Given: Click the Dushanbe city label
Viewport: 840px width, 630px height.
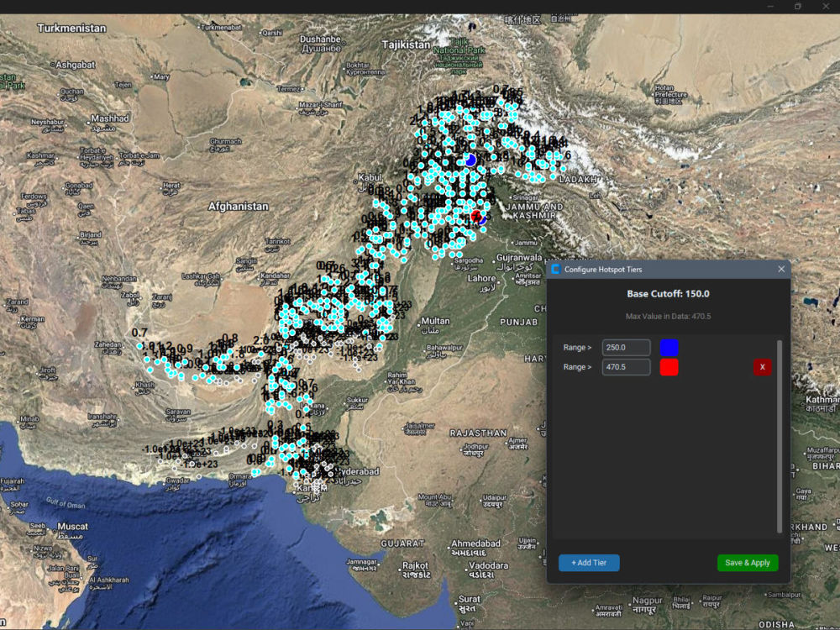Looking at the screenshot, I should click(x=320, y=39).
